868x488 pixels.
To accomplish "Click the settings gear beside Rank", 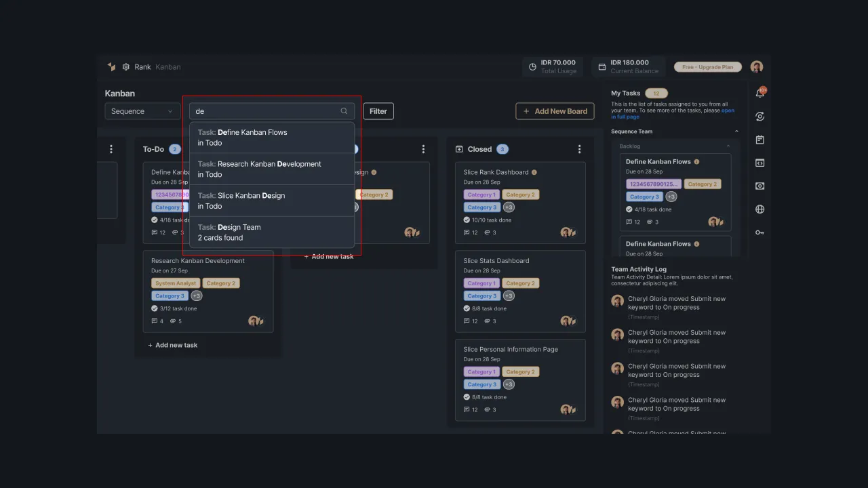I will click(x=126, y=66).
